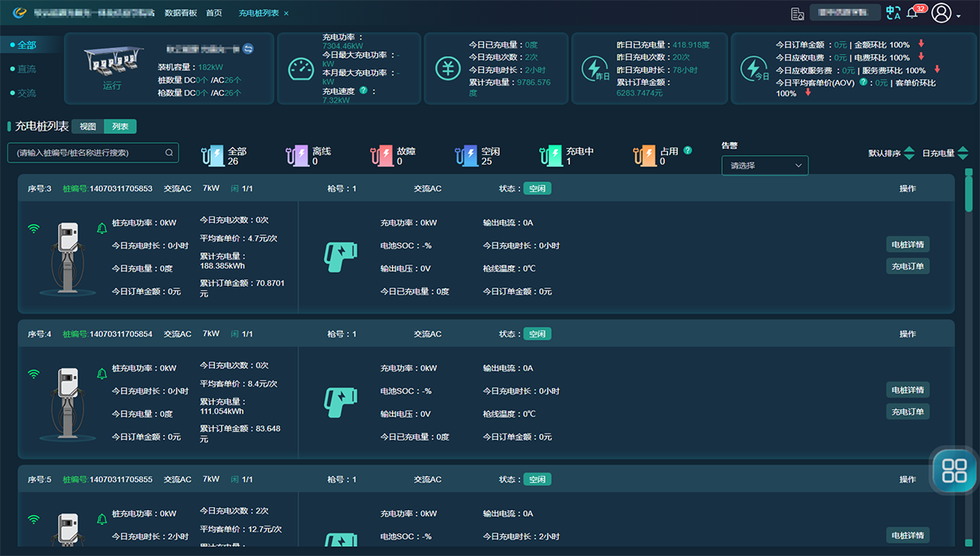This screenshot has height=556, width=980.
Task: Select 交流 filter in left sidebar
Action: (26, 93)
